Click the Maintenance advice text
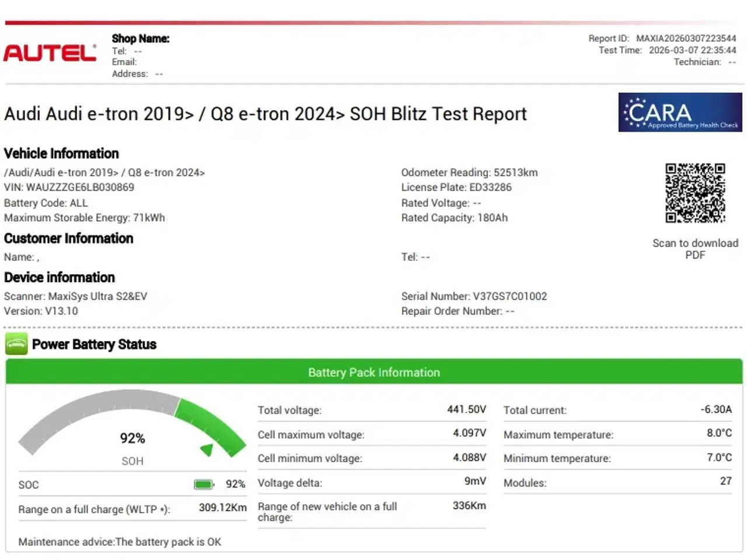The height and width of the screenshot is (560, 747). click(120, 542)
